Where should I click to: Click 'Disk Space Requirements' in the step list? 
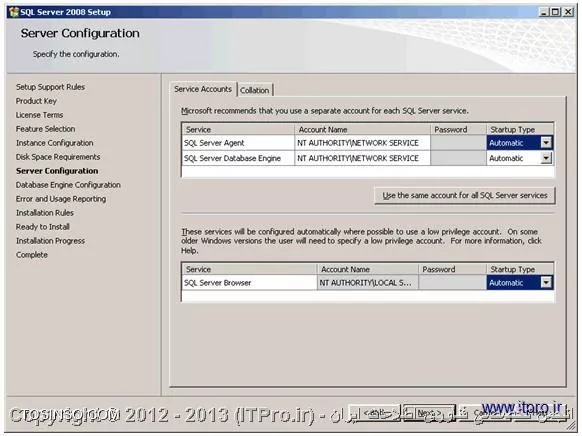(58, 157)
